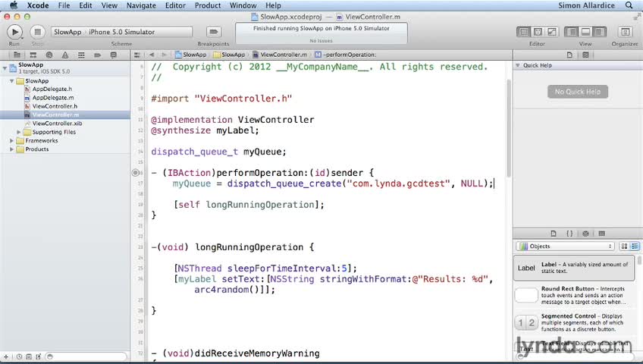Expand the Frameworks group

(11, 140)
